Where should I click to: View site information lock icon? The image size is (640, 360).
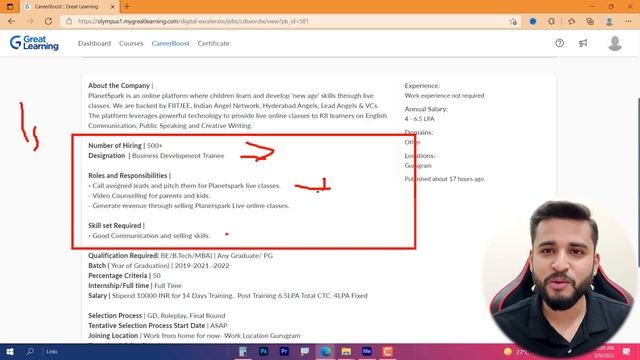coord(69,21)
